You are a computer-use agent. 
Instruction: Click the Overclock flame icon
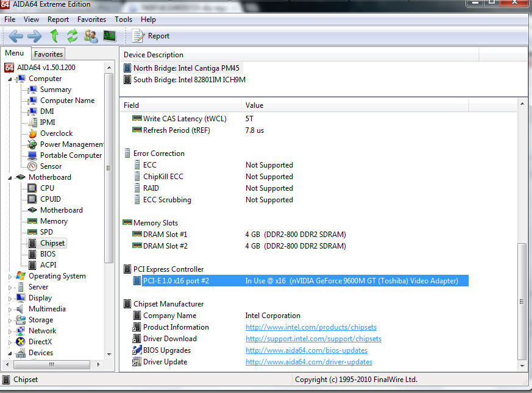(32, 133)
